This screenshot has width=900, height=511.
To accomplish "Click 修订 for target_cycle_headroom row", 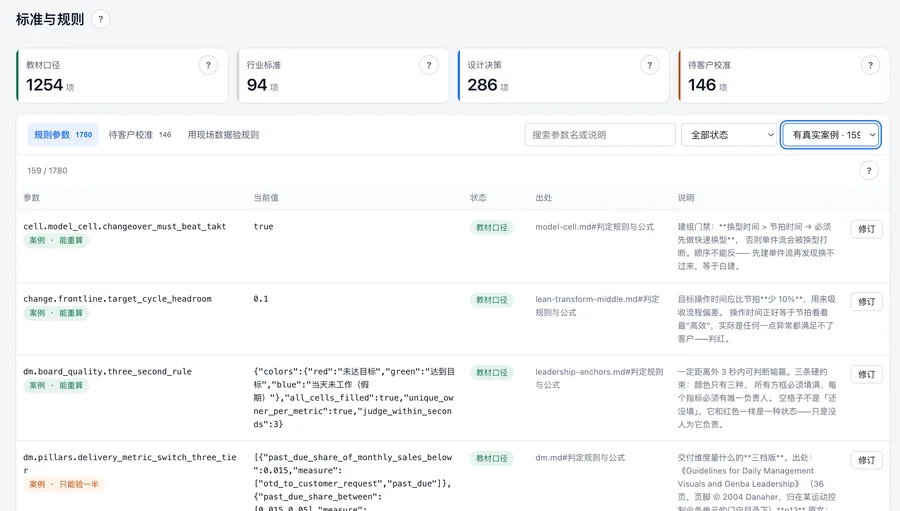I will coord(866,301).
